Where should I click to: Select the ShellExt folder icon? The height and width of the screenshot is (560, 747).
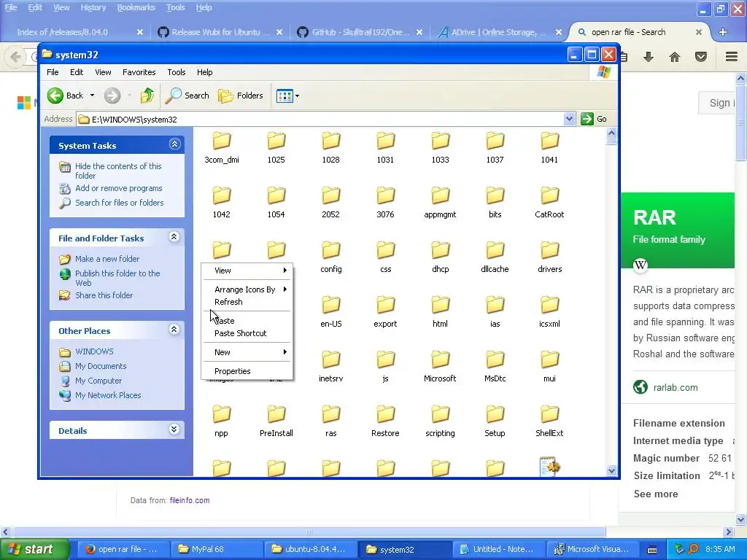coord(549,415)
